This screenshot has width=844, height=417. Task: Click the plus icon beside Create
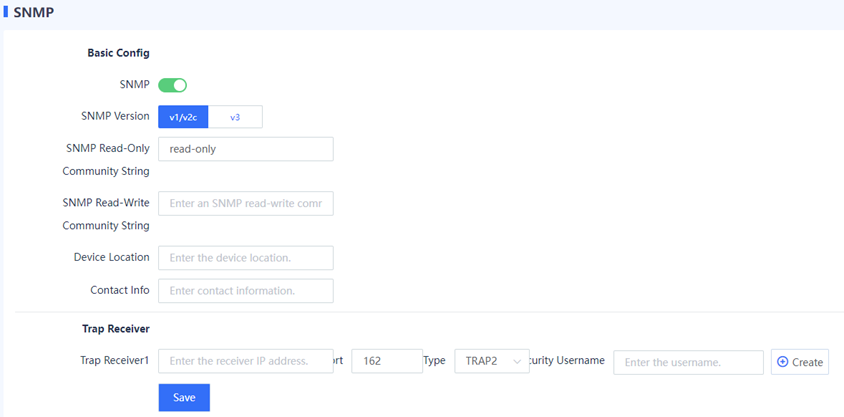tap(783, 362)
